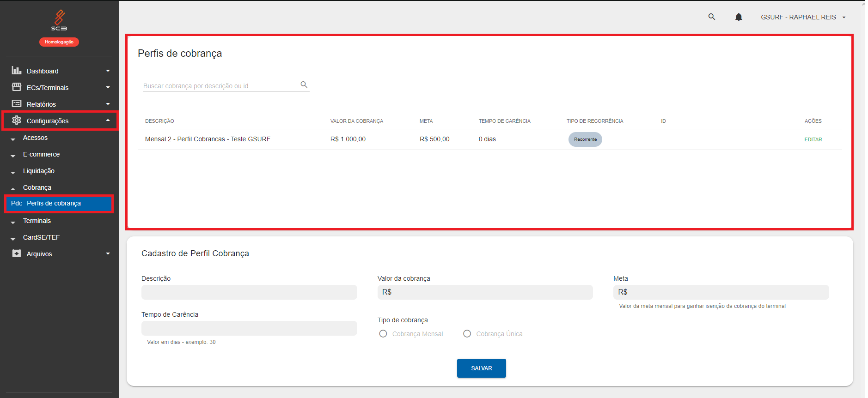This screenshot has width=868, height=398.
Task: Click the SALVAR button
Action: coord(481,368)
